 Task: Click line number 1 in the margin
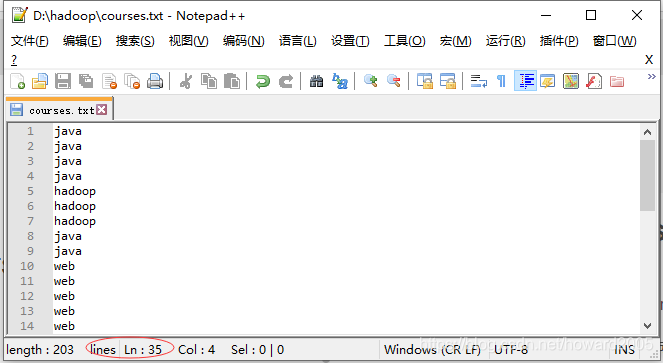tap(30, 131)
